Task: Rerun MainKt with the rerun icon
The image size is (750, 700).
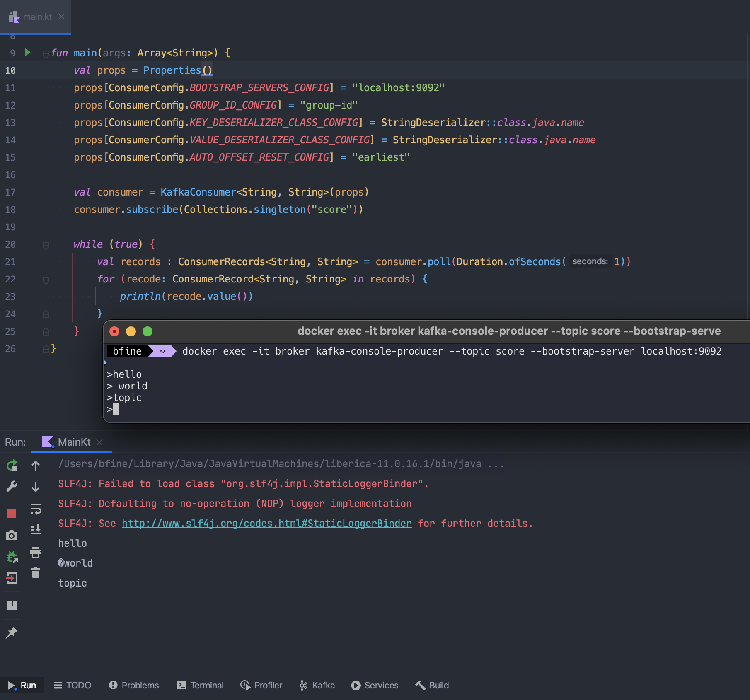Action: point(12,465)
